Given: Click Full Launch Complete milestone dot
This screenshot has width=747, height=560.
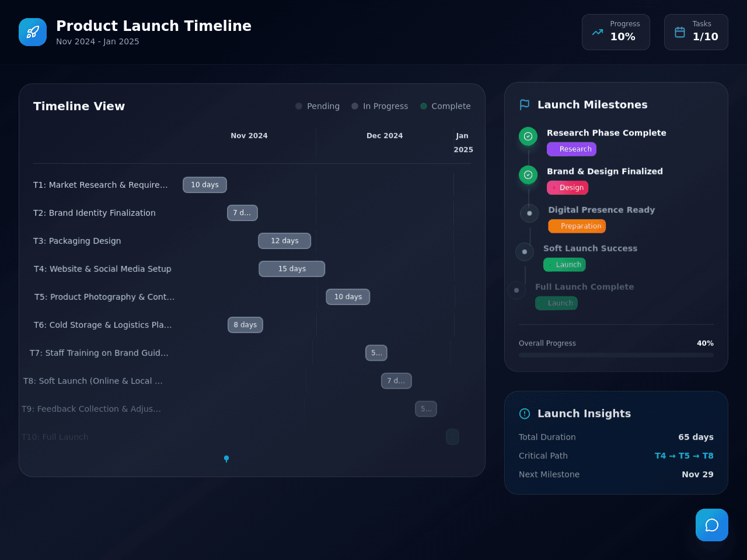Looking at the screenshot, I should [516, 290].
